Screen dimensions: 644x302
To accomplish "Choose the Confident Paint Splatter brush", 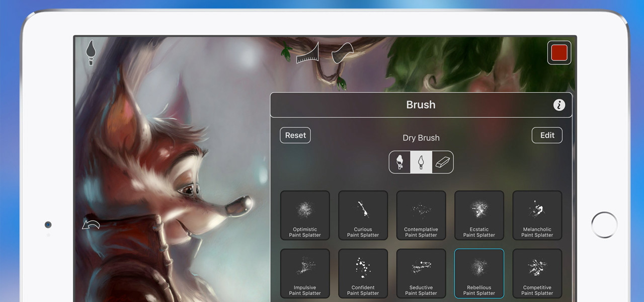I will click(363, 273).
